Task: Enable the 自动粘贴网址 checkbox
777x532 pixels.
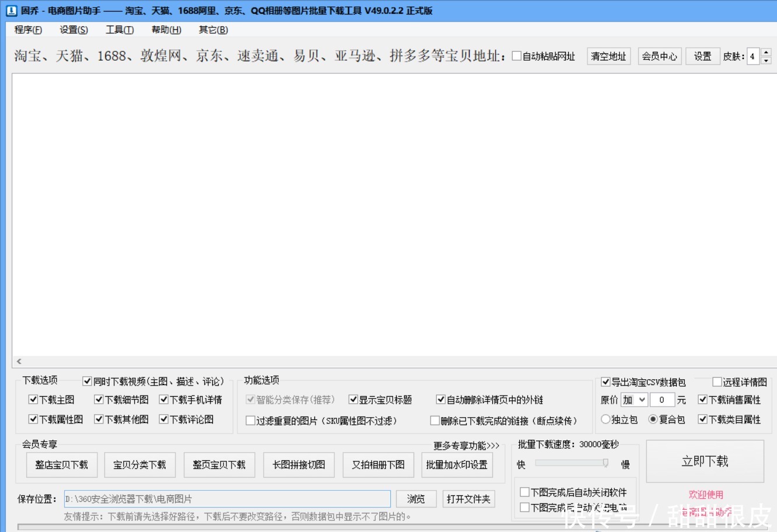Action: click(x=516, y=56)
